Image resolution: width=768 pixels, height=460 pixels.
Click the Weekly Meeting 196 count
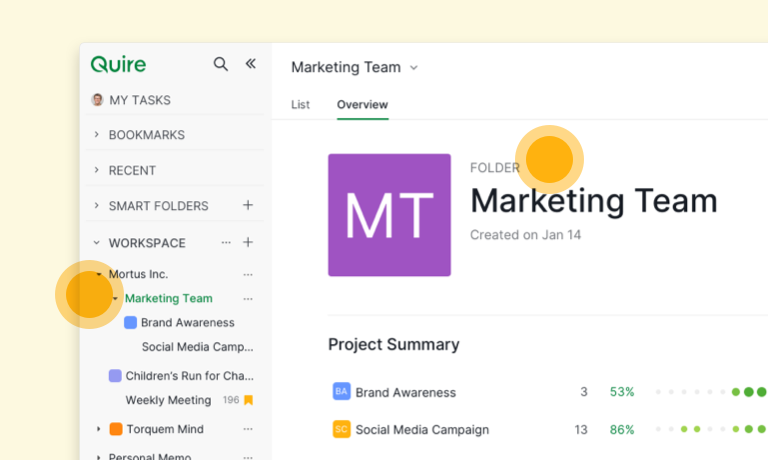pyautogui.click(x=231, y=400)
